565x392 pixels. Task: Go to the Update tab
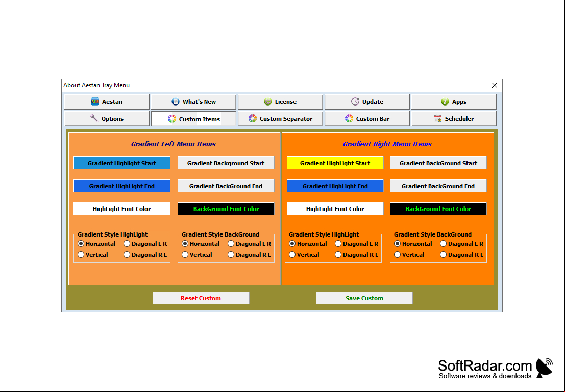click(x=367, y=102)
